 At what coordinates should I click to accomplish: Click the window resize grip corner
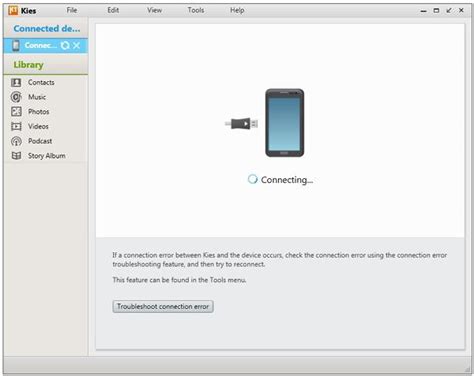coord(468,369)
